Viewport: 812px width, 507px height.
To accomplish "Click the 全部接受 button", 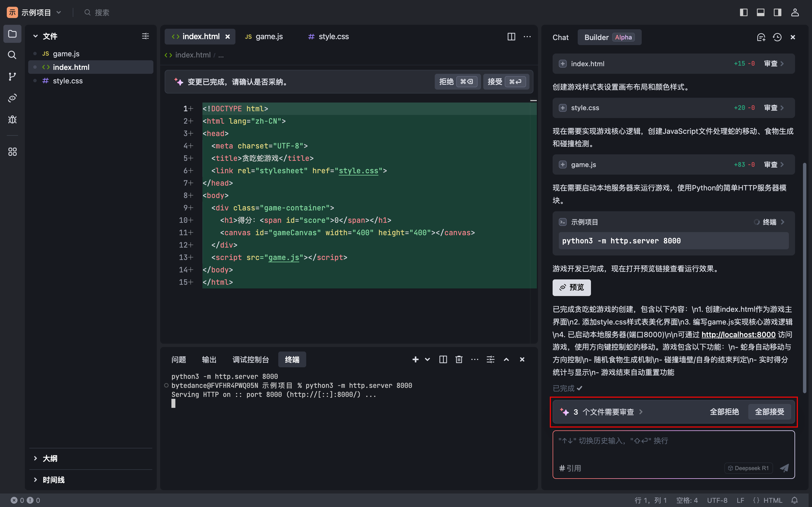I will pos(769,412).
